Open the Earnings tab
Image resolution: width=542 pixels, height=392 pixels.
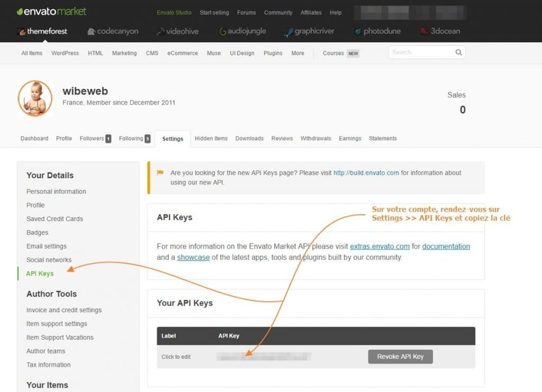[350, 139]
